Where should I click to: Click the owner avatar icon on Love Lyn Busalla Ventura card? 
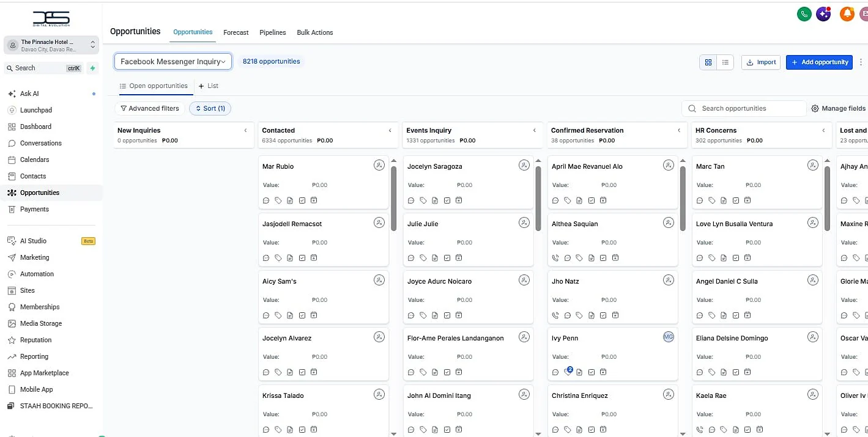tap(813, 222)
